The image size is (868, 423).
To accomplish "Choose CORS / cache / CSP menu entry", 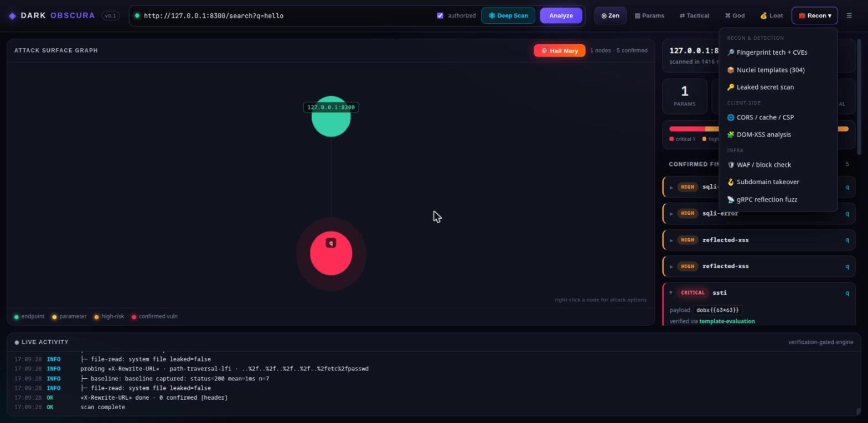I will pos(778,118).
